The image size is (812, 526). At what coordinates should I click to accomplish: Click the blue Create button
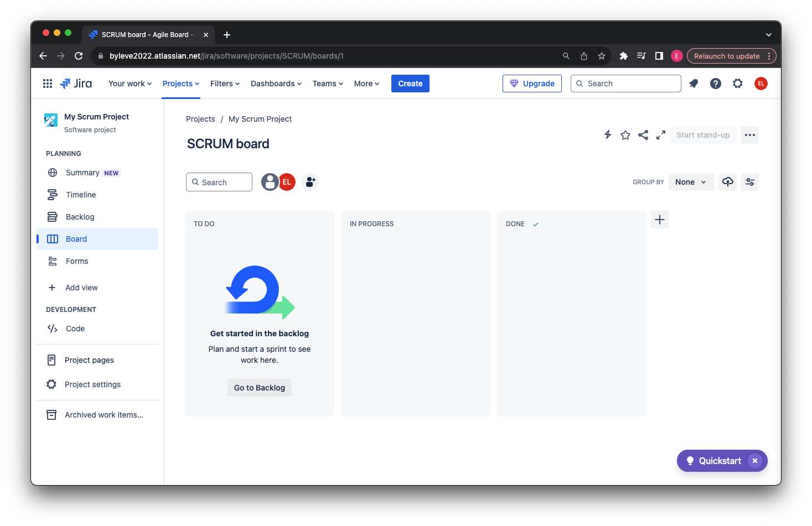tap(410, 84)
